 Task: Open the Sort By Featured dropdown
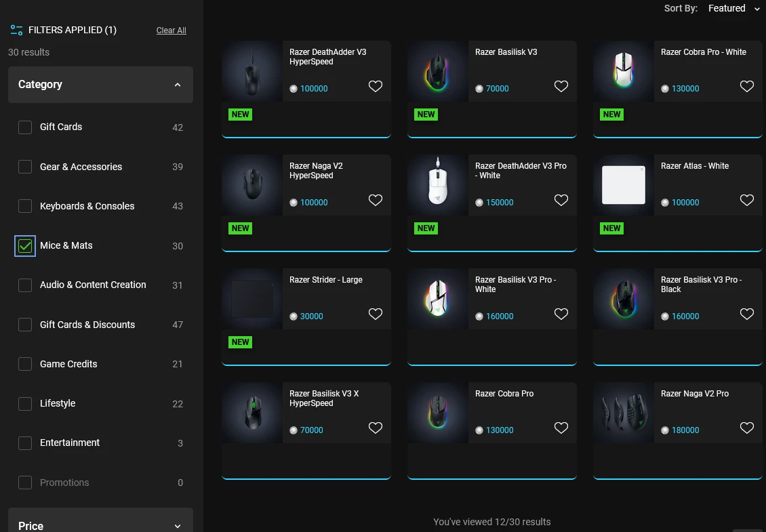coord(734,8)
